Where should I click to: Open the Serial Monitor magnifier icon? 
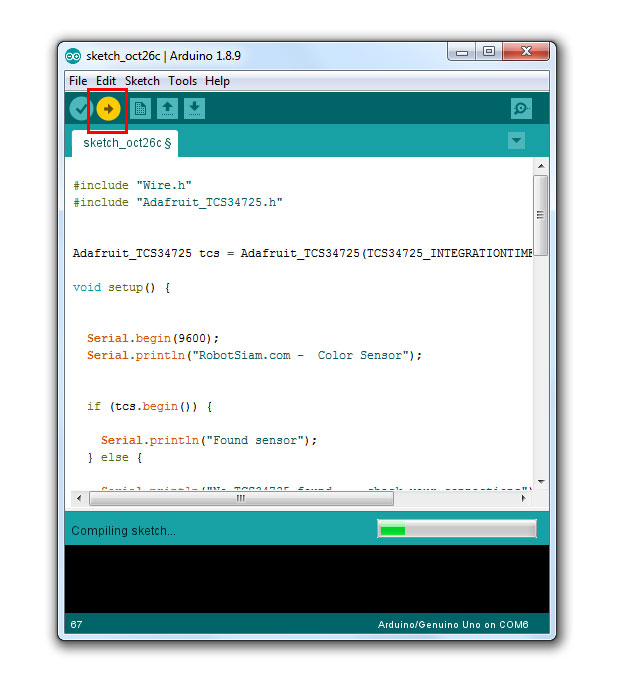(x=521, y=108)
